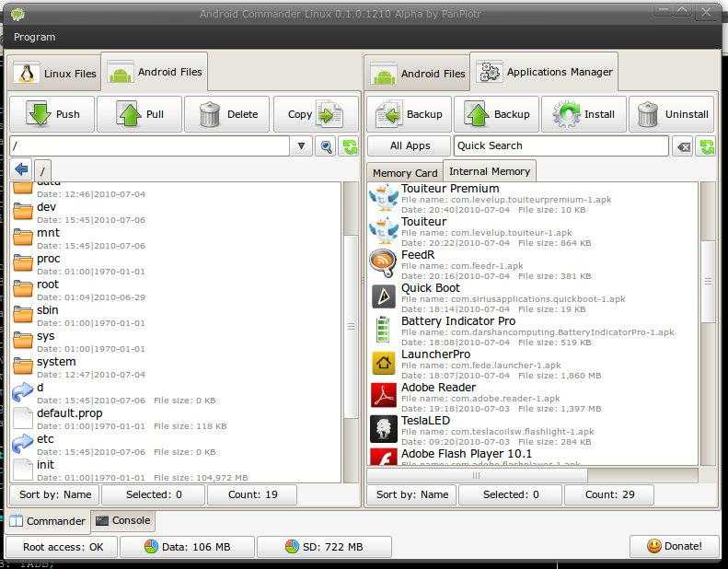Open the right pane Sort by: Name selector
728x569 pixels.
(x=411, y=494)
